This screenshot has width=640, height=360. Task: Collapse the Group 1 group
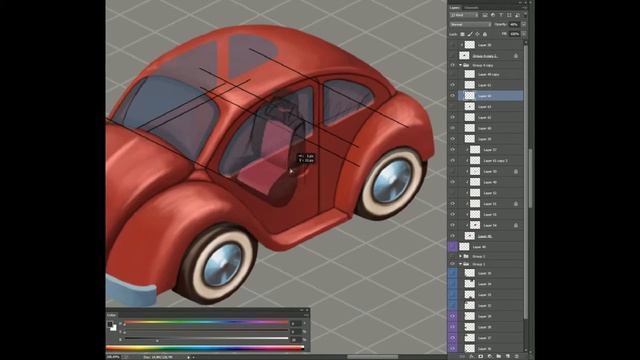460,264
